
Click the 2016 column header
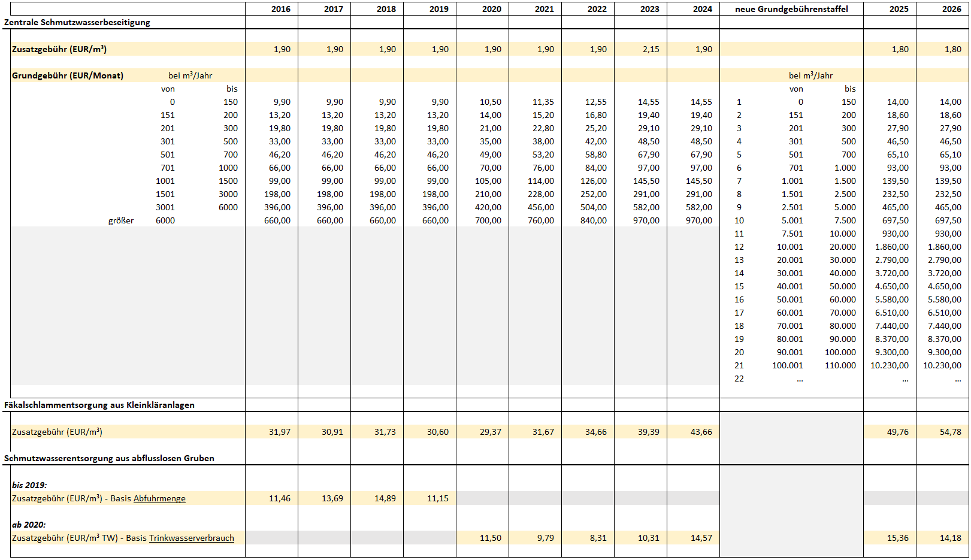[280, 9]
